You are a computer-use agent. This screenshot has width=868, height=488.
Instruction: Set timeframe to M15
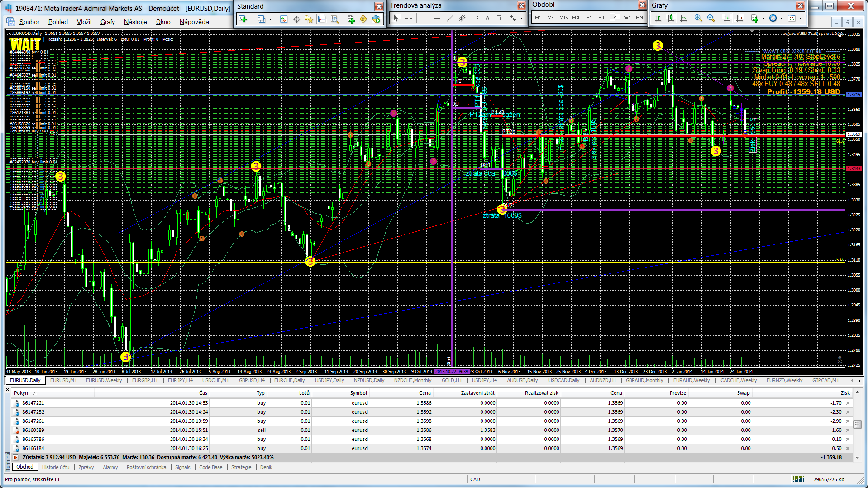pos(563,18)
